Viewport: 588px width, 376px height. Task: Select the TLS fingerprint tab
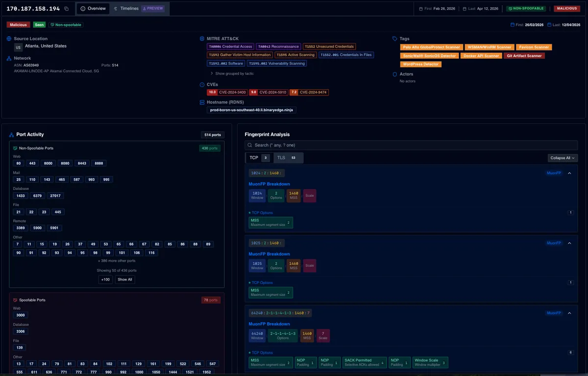(281, 158)
